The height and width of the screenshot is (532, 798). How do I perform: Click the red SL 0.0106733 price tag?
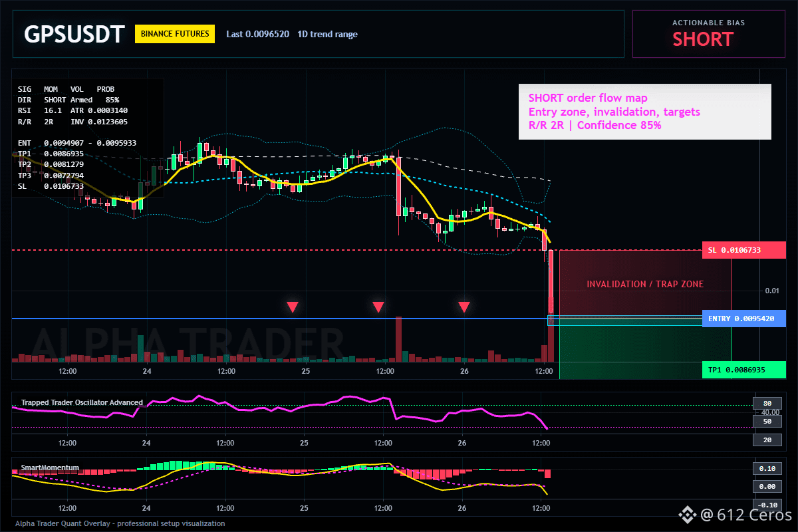pos(744,250)
